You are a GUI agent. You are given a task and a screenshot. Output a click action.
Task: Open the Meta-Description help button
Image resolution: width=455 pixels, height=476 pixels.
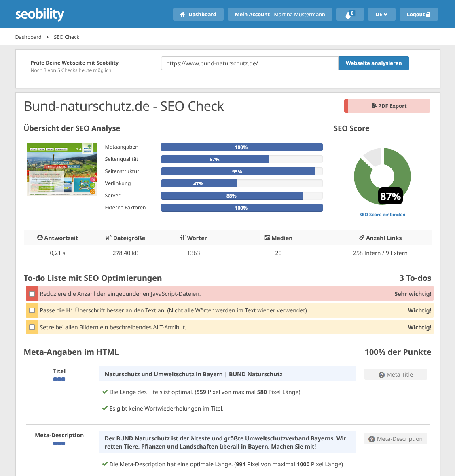[396, 439]
